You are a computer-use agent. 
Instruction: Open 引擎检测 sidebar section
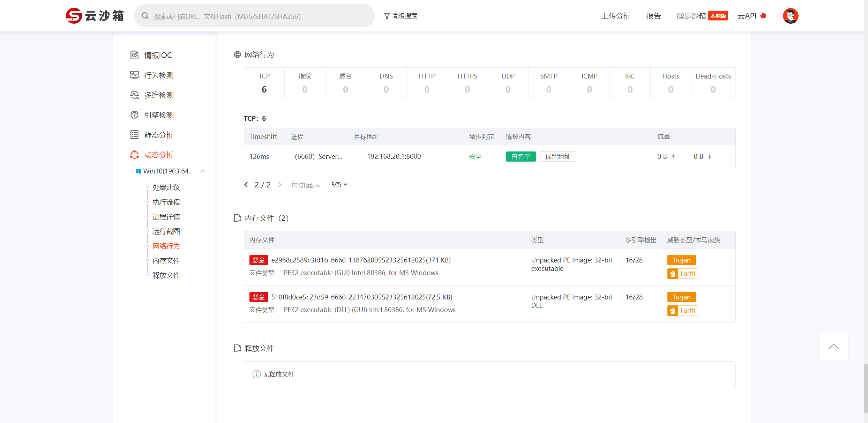(158, 115)
